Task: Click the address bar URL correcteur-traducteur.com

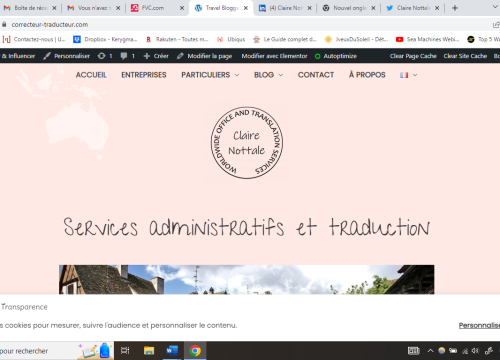Action: tap(50, 25)
